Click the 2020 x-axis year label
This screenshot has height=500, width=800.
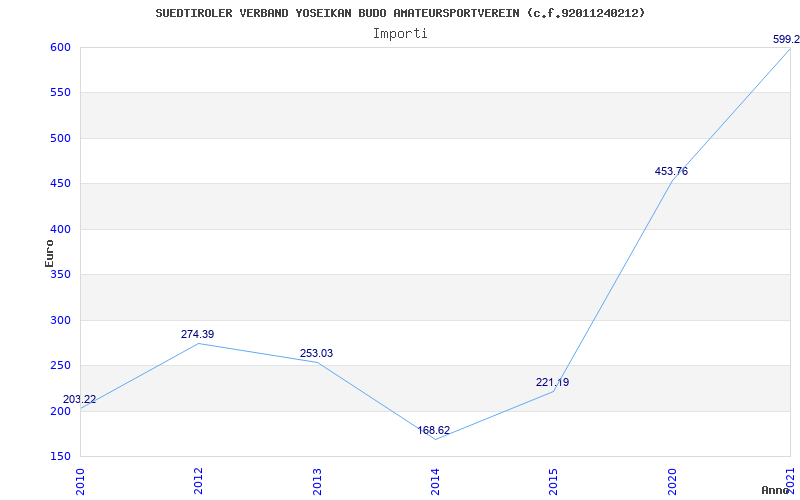pos(672,481)
